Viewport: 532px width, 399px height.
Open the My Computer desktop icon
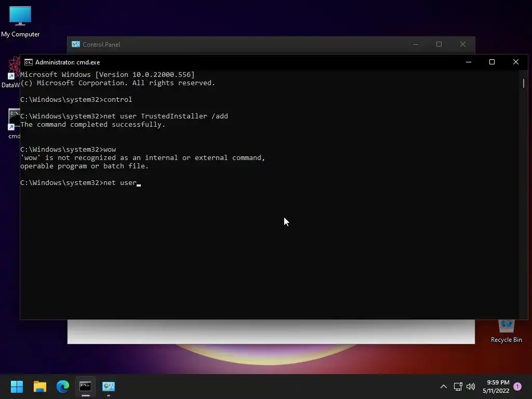[x=20, y=21]
